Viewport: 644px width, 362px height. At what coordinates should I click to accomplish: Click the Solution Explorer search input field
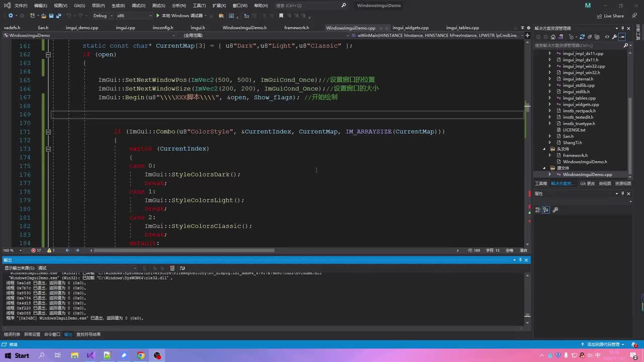578,45
